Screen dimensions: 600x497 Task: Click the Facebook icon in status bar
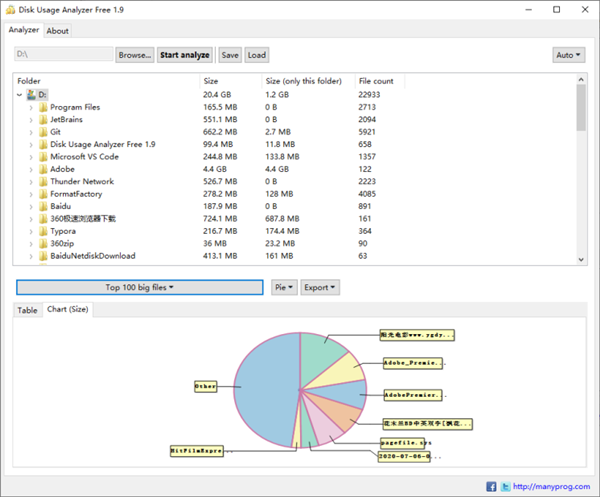click(x=492, y=486)
